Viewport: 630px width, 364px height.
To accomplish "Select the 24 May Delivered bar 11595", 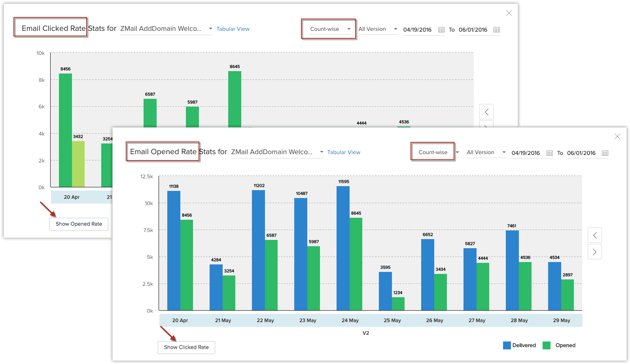I will coord(343,248).
